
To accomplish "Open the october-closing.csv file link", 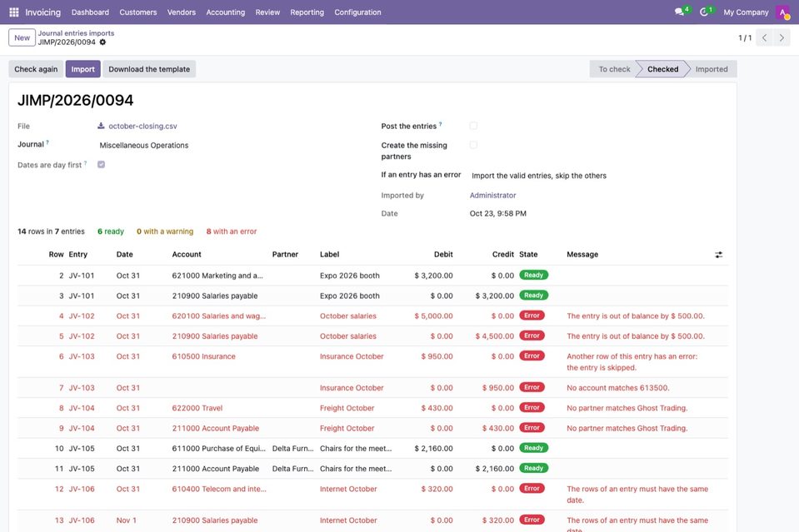I will pos(142,126).
